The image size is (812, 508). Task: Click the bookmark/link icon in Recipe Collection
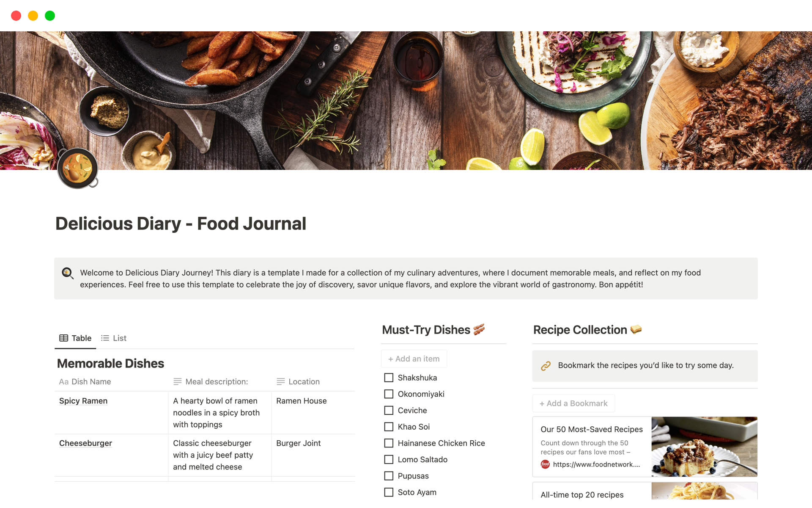coord(546,365)
